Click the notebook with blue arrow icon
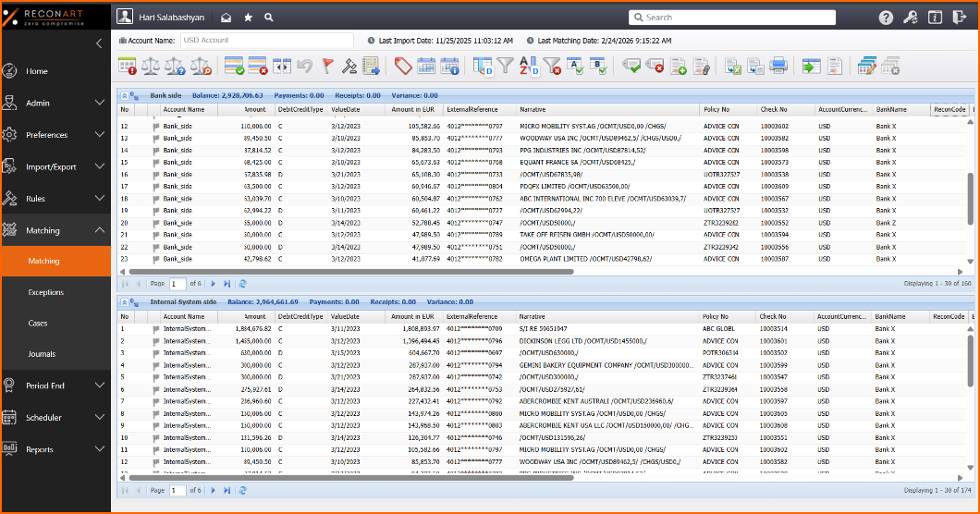Screen dimensions: 980x514 (x=372, y=66)
